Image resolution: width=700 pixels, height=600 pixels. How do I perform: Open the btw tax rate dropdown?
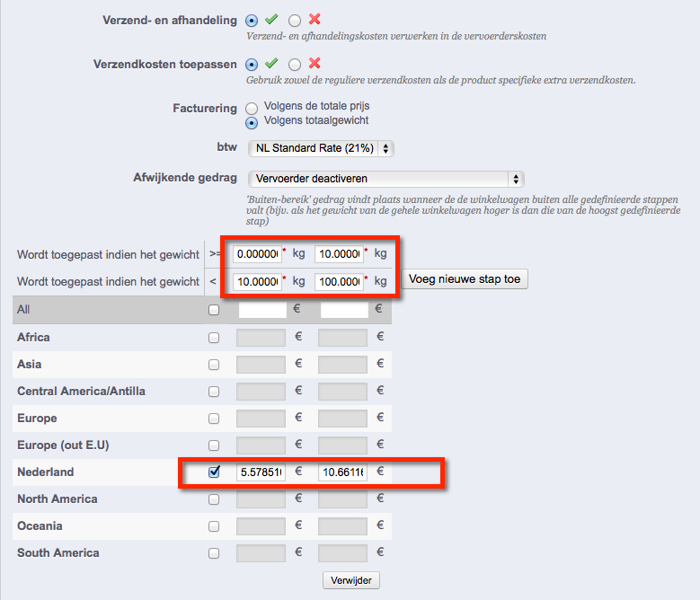(x=321, y=148)
